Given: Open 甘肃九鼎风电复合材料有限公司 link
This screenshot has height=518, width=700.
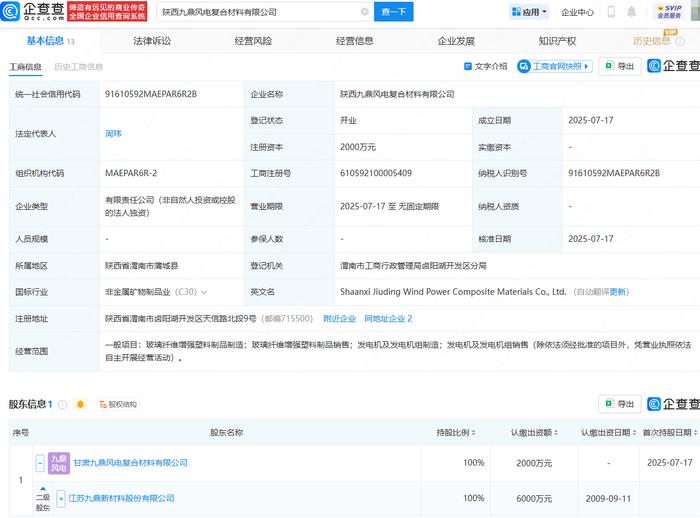Looking at the screenshot, I should (x=130, y=463).
